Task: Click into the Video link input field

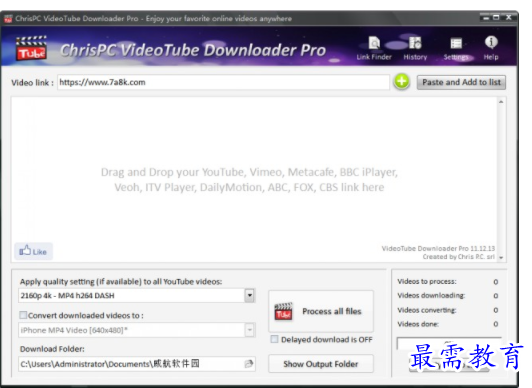Action: [223, 82]
